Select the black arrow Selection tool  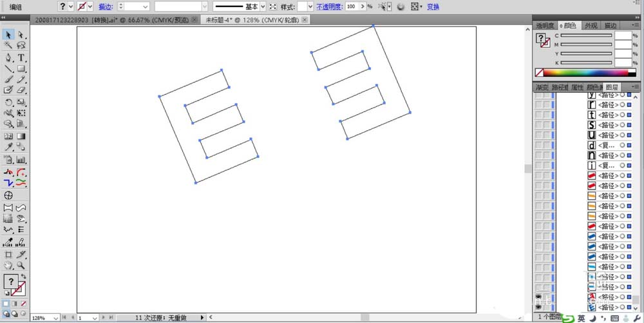[8, 35]
